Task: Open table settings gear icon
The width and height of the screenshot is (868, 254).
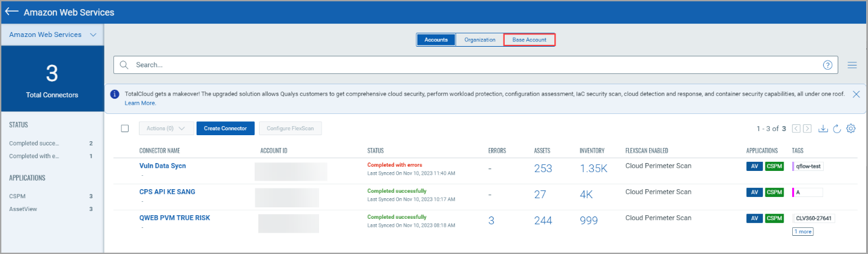Action: point(850,129)
